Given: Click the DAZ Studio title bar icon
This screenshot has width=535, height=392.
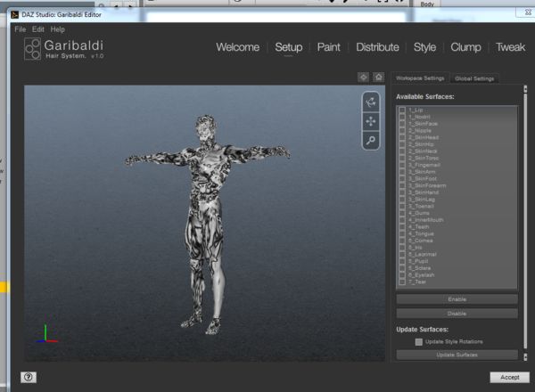Looking at the screenshot, I should [14, 14].
